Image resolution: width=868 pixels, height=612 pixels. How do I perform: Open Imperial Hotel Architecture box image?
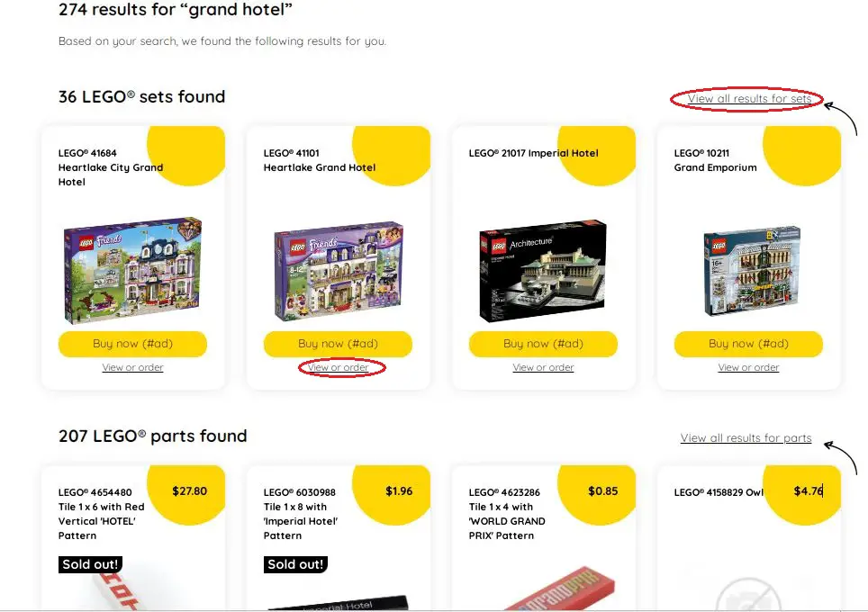(x=542, y=271)
